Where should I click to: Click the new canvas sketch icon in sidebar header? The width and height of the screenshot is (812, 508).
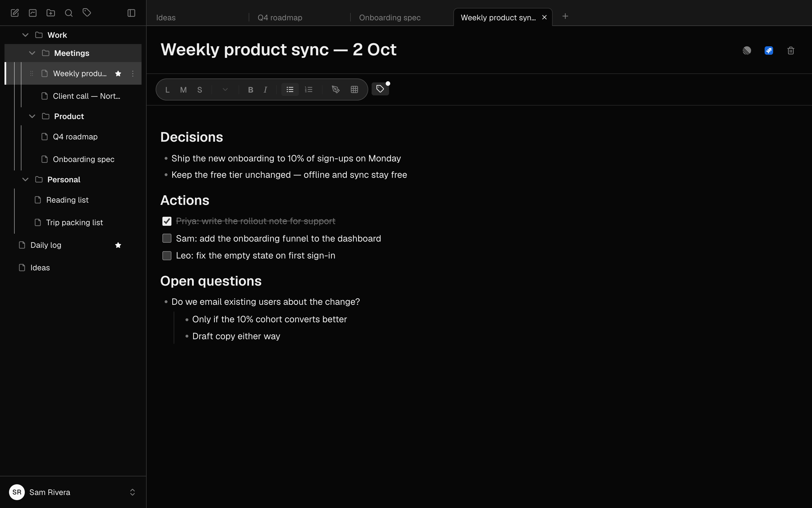pos(32,13)
